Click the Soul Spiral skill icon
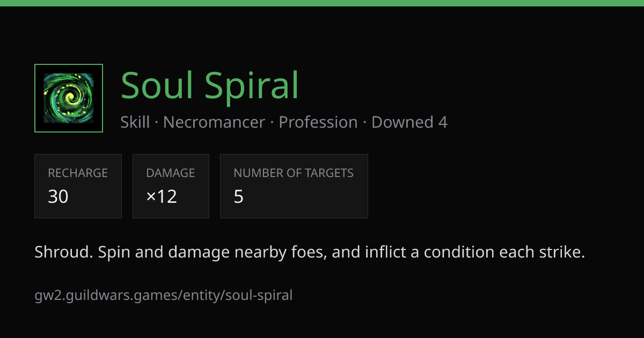This screenshot has height=338, width=644. pos(69,98)
